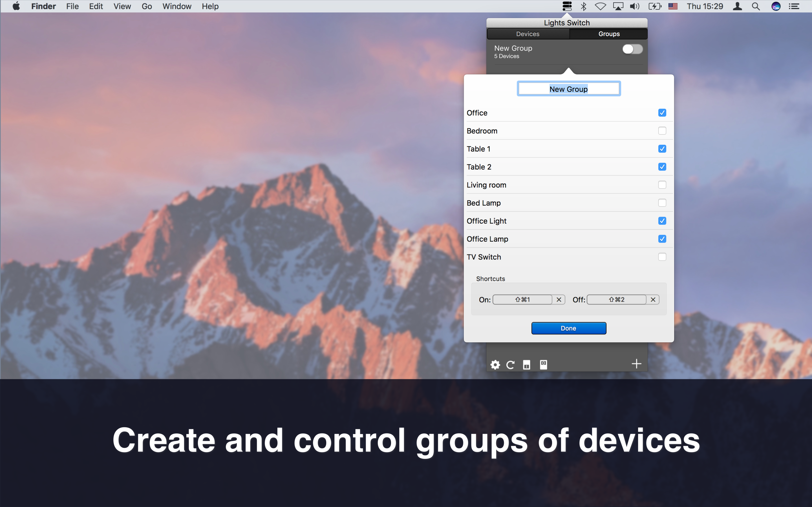This screenshot has width=812, height=507.
Task: Switch to the Devices tab
Action: [x=528, y=34]
